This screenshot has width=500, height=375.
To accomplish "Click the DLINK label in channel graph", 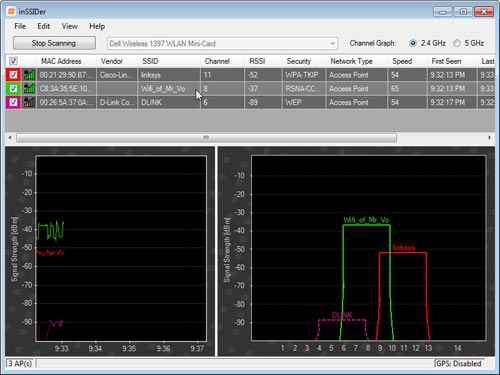I will [342, 315].
